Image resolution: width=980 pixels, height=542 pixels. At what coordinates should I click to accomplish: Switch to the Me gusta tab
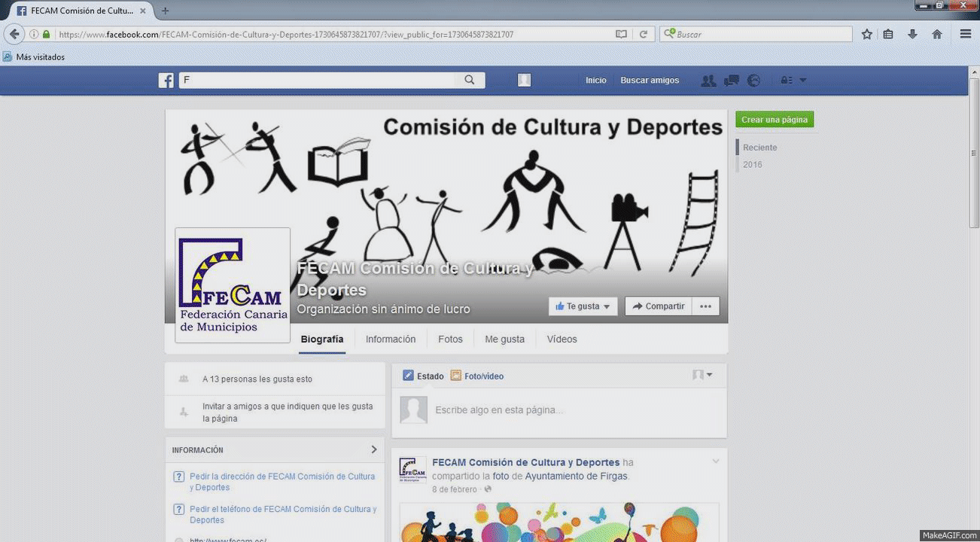point(505,340)
